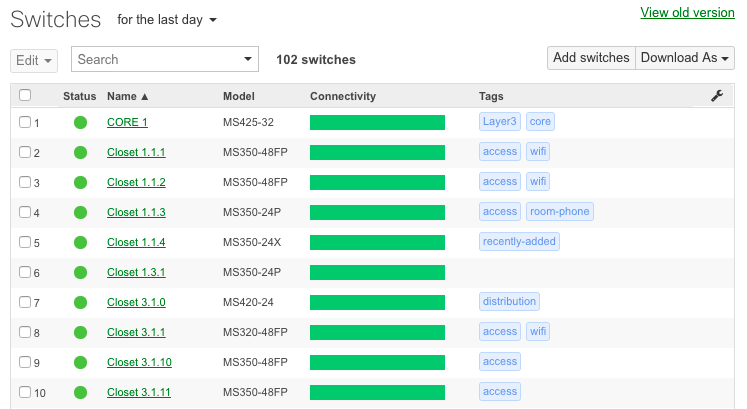Click the '102 switches' count text
This screenshot has width=747, height=409.
coord(316,60)
